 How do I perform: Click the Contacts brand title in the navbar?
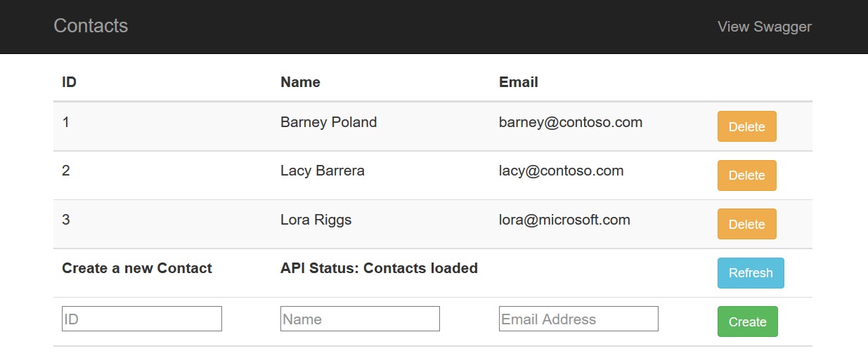pyautogui.click(x=91, y=26)
